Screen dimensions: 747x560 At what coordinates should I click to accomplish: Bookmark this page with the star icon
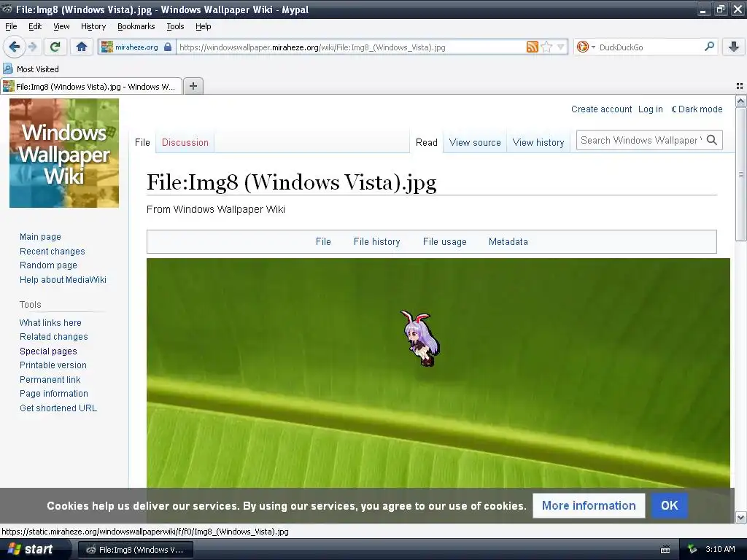pyautogui.click(x=546, y=47)
